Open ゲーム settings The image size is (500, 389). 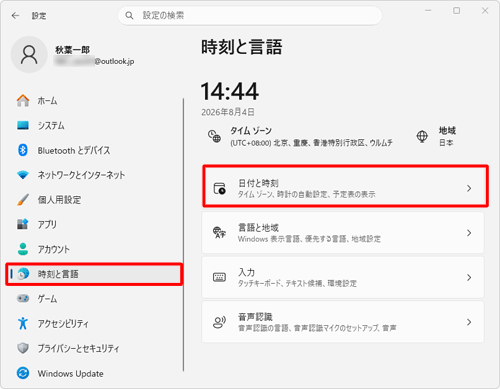coord(94,299)
